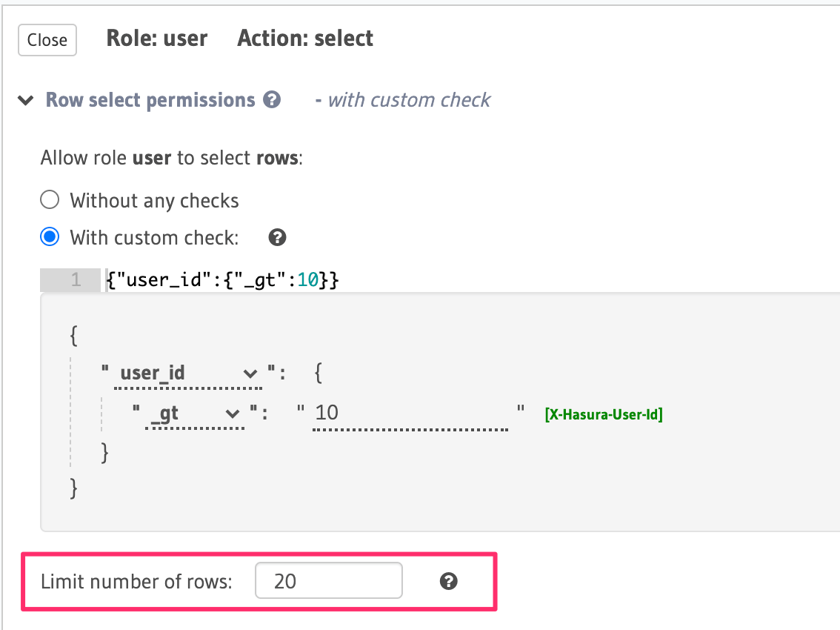840x630 pixels.
Task: Click the italic 'with custom check' summary
Action: 409,100
